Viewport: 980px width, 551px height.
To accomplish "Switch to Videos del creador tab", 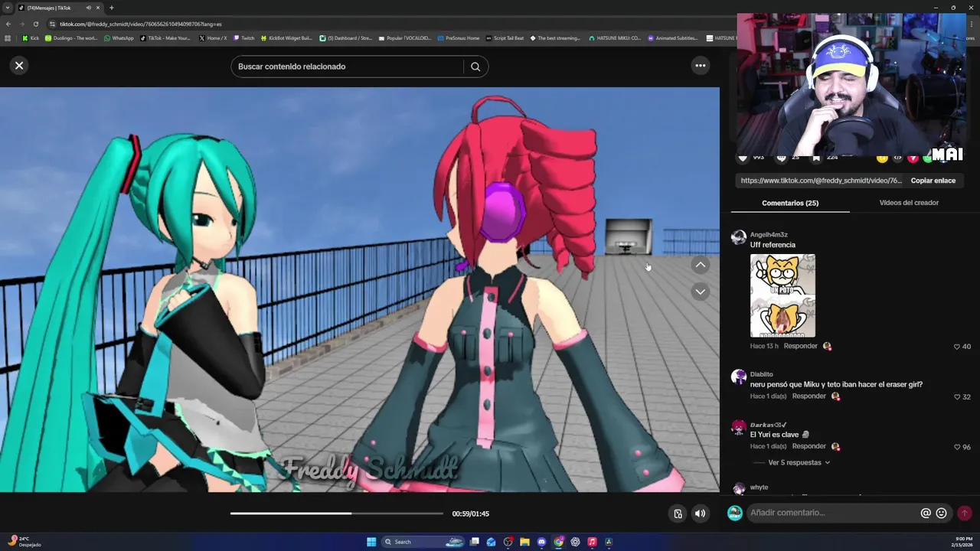I will (909, 203).
